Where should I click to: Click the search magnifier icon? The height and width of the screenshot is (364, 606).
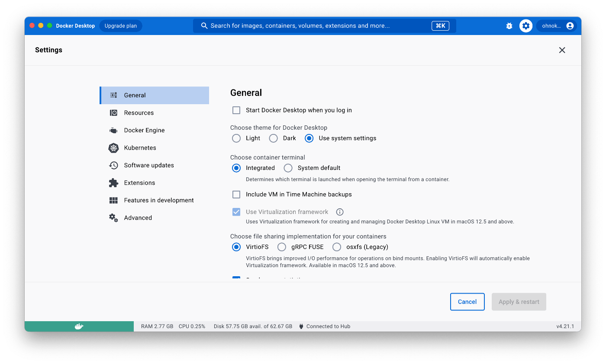pos(204,26)
